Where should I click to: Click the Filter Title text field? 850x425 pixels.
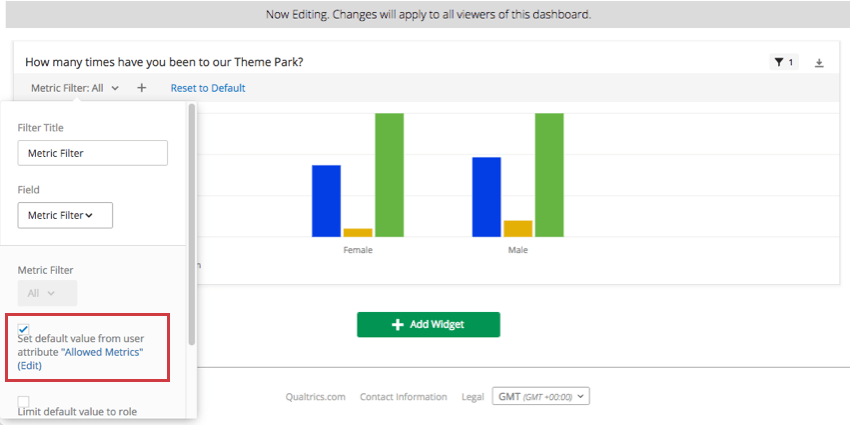click(92, 153)
